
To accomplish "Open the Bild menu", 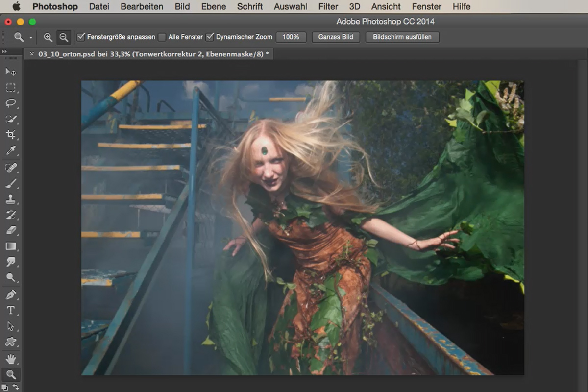I will pos(182,7).
